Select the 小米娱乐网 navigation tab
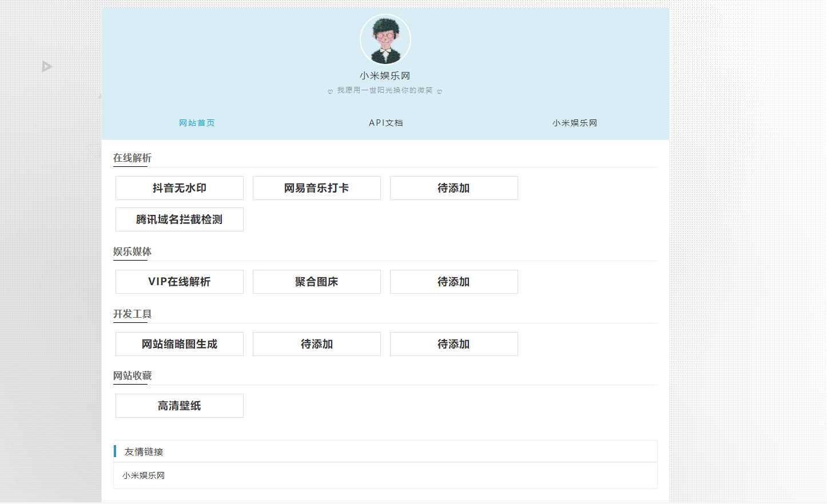Screen dimensions: 827x504 click(x=574, y=122)
